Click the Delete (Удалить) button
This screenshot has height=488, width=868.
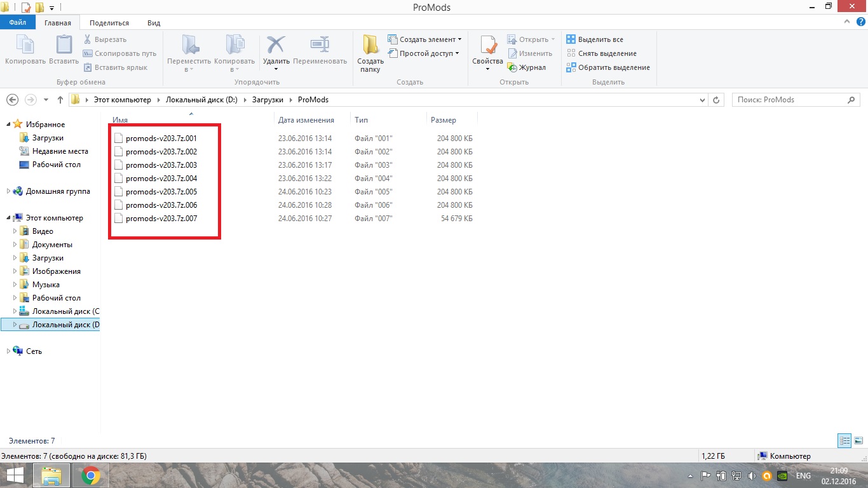(x=276, y=53)
